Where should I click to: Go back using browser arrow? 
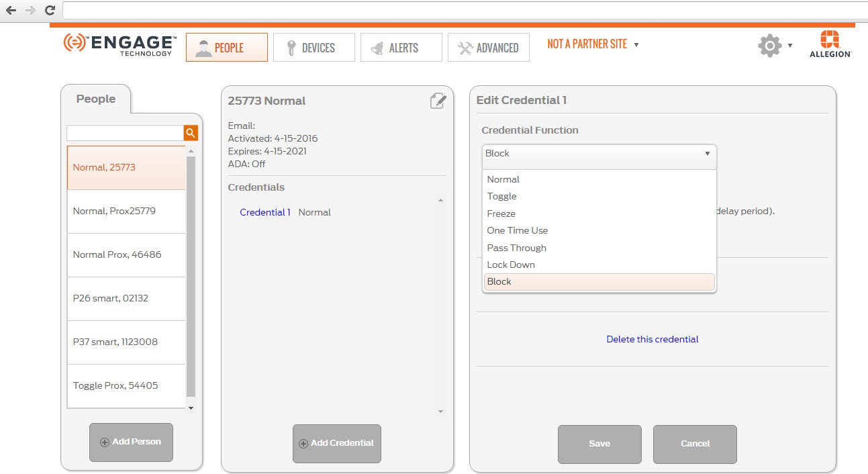[11, 10]
